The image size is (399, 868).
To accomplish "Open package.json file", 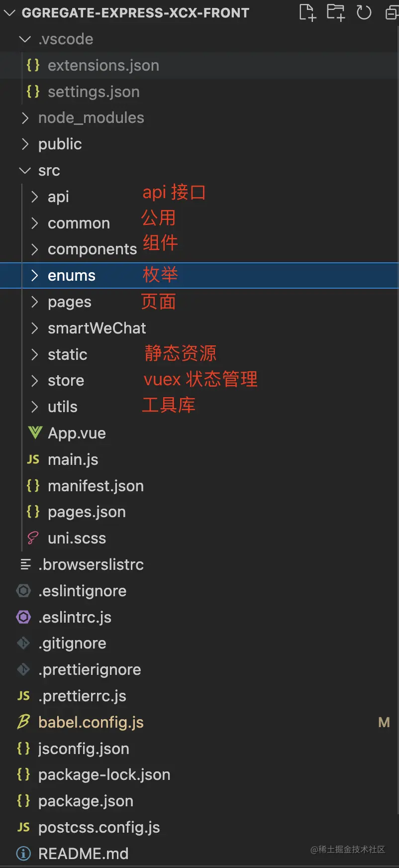I will pyautogui.click(x=86, y=801).
